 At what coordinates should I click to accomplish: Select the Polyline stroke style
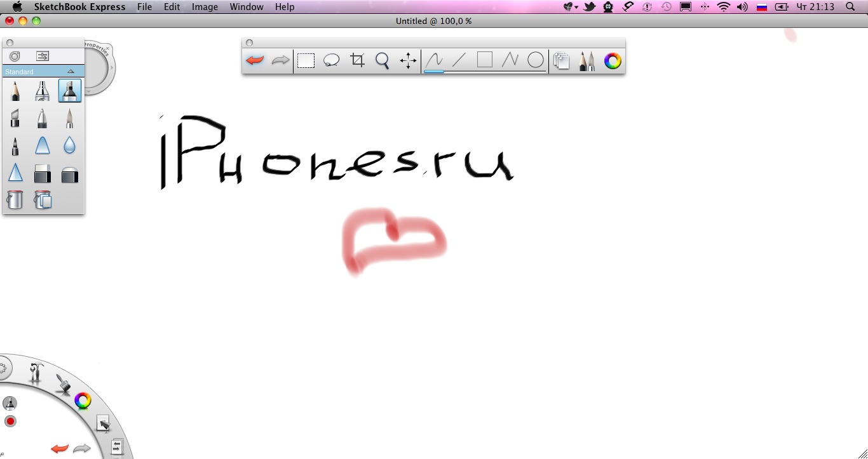(x=510, y=60)
